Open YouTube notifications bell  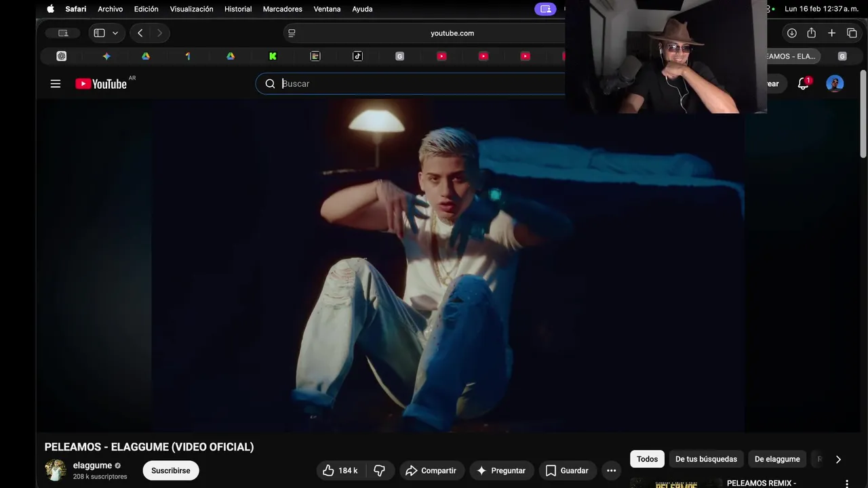[x=804, y=83]
